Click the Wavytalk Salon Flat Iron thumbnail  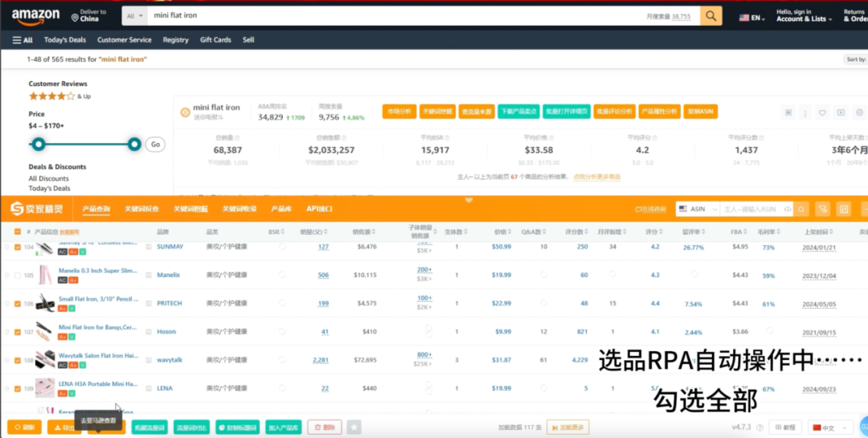(45, 359)
